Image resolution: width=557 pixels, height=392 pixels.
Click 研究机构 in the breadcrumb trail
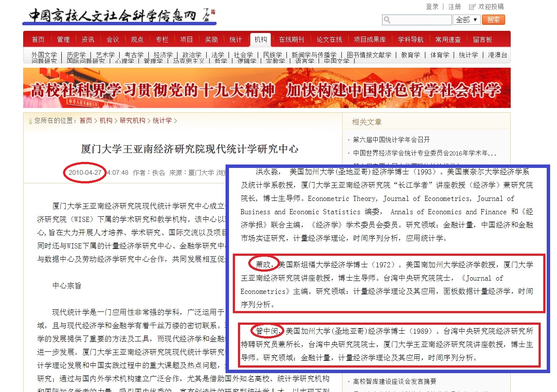pos(132,121)
